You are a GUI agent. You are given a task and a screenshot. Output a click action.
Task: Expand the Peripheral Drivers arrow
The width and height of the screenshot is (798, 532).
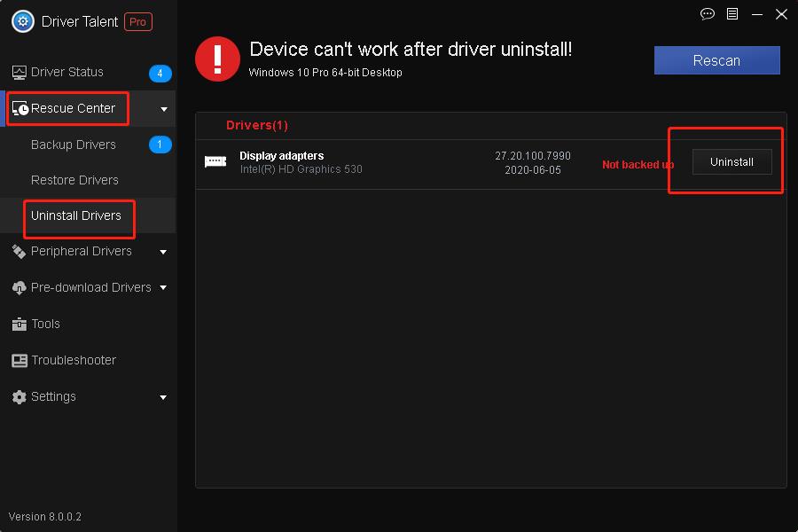pos(163,252)
